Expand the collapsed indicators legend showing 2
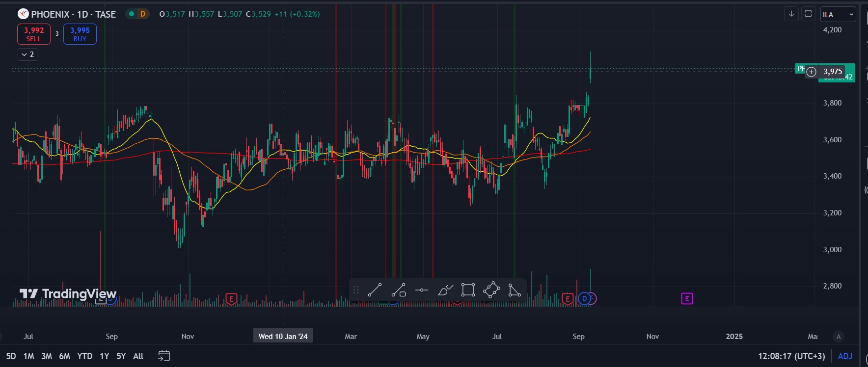868x367 pixels. [27, 54]
